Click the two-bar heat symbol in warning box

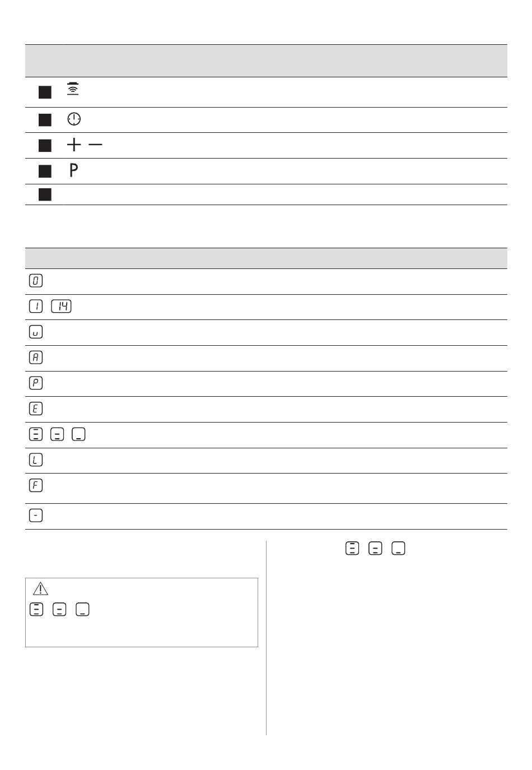pos(59,609)
